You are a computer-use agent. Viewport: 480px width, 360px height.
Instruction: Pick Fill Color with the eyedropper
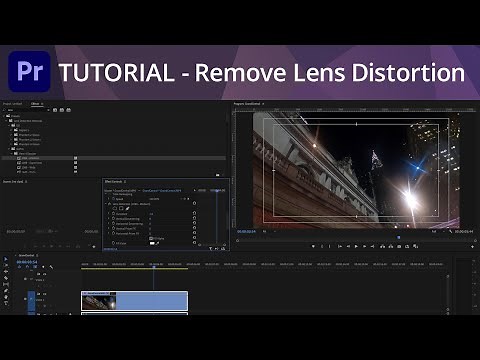[157, 243]
